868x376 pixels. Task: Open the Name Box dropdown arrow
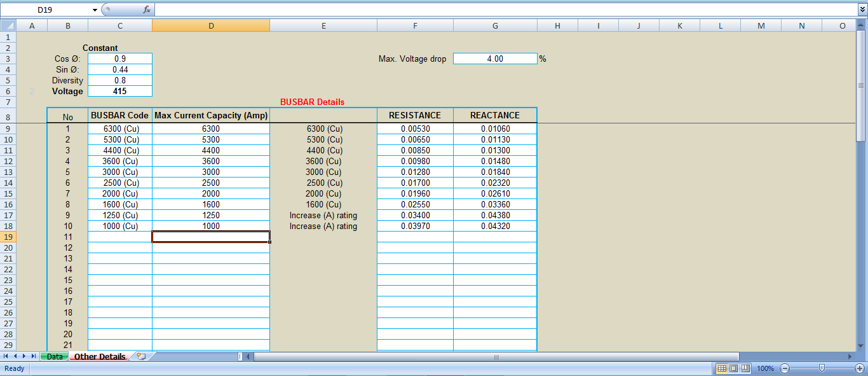tap(95, 10)
